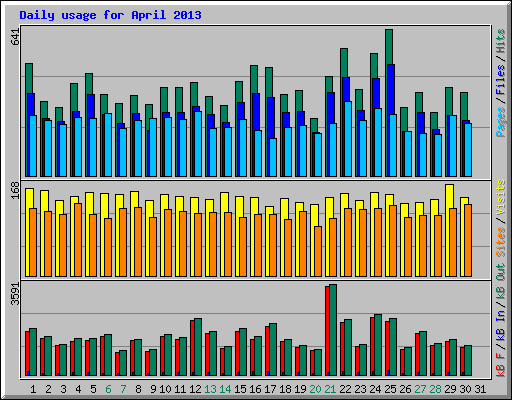Select green weekend day label 27
The width and height of the screenshot is (512, 400).
(420, 389)
